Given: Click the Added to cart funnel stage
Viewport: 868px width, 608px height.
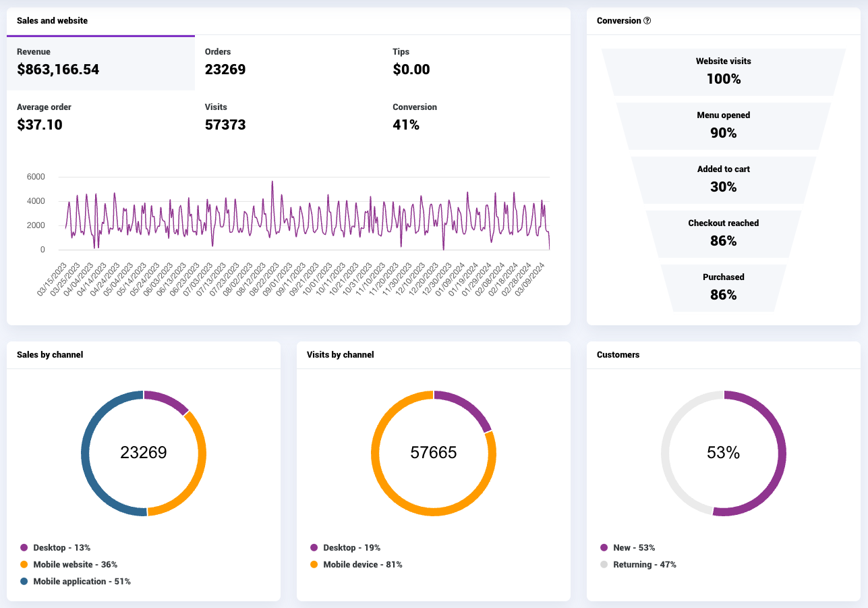Looking at the screenshot, I should [x=723, y=179].
